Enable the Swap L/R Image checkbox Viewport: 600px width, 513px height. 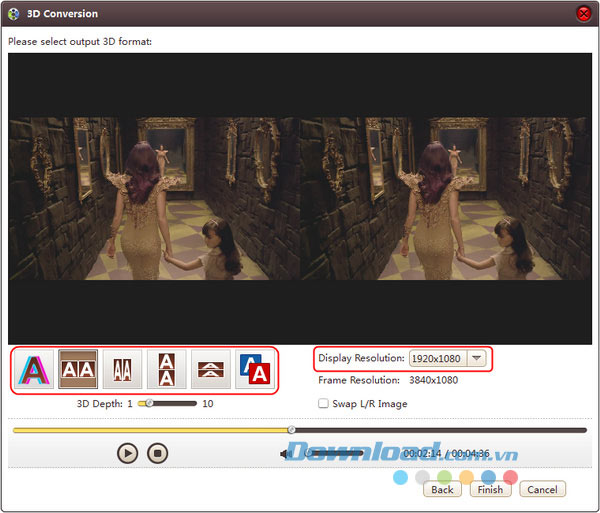[323, 404]
